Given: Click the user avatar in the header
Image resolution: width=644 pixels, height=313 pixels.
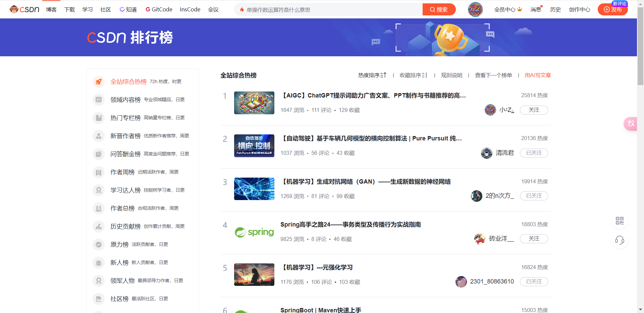Looking at the screenshot, I should coord(475,9).
